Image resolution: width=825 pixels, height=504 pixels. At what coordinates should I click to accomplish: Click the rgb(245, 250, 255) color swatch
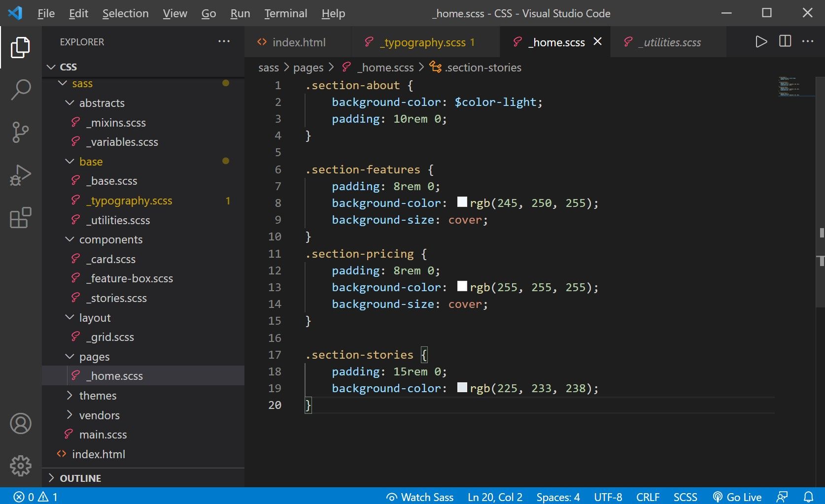[x=462, y=202]
